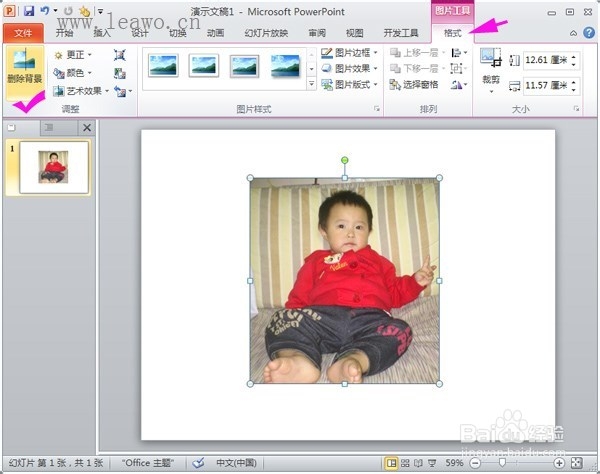This screenshot has width=600, height=474.
Task: Click the PowerPoint application icon
Action: [9, 11]
